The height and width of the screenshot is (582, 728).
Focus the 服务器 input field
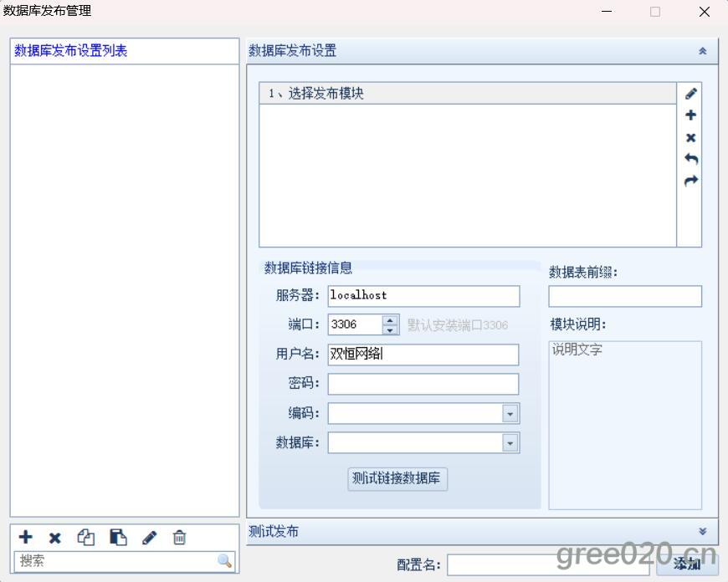point(423,296)
